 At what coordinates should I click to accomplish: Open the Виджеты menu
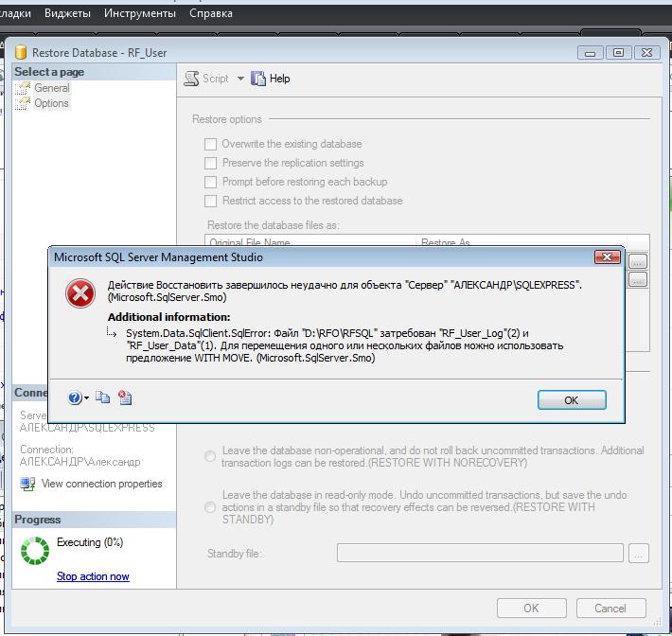click(x=67, y=13)
